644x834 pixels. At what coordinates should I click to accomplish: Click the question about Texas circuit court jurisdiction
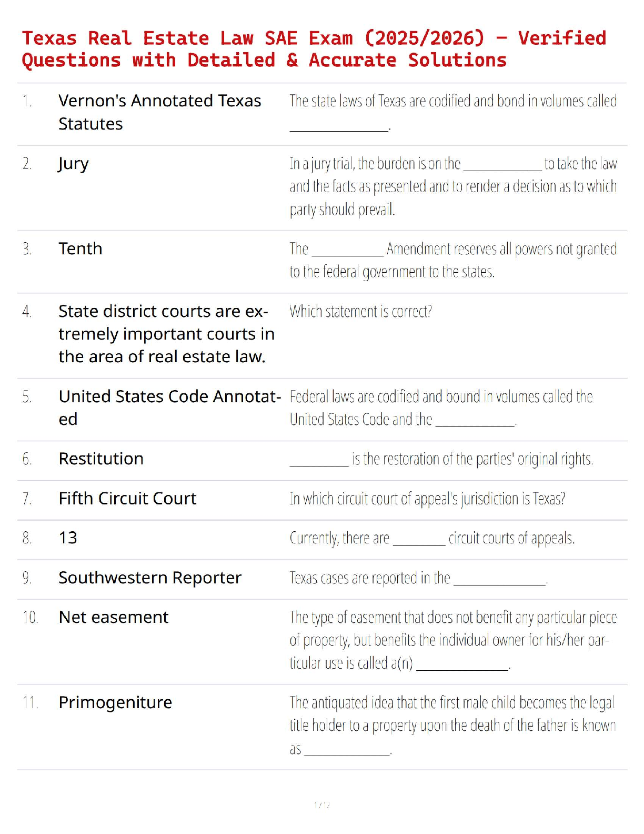427,498
